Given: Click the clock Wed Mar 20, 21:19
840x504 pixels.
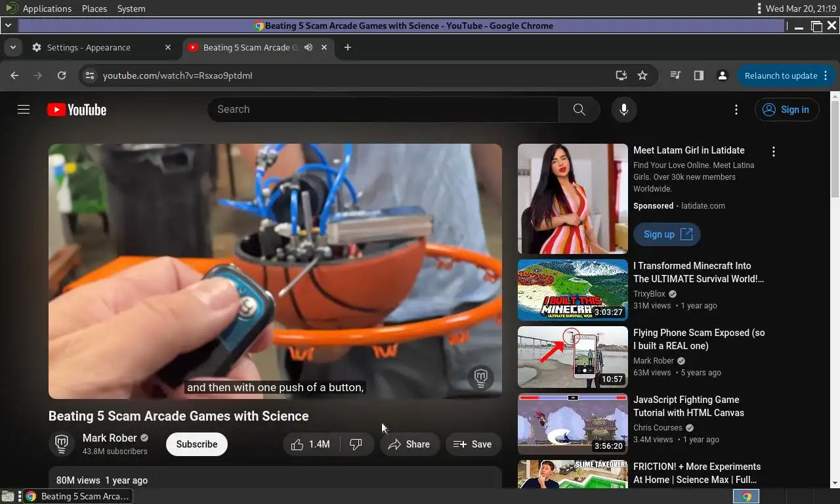Looking at the screenshot, I should 801,9.
